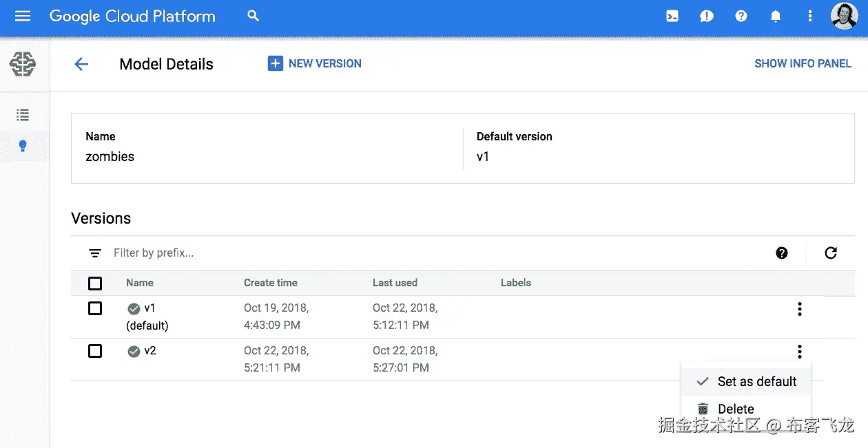
Task: Choose Set as default from menu
Action: [x=756, y=381]
